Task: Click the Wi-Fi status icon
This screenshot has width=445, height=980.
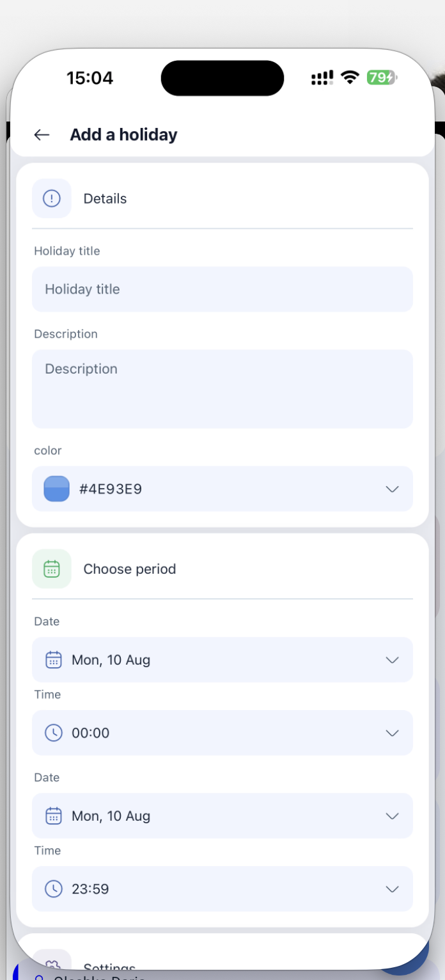Action: pyautogui.click(x=350, y=77)
